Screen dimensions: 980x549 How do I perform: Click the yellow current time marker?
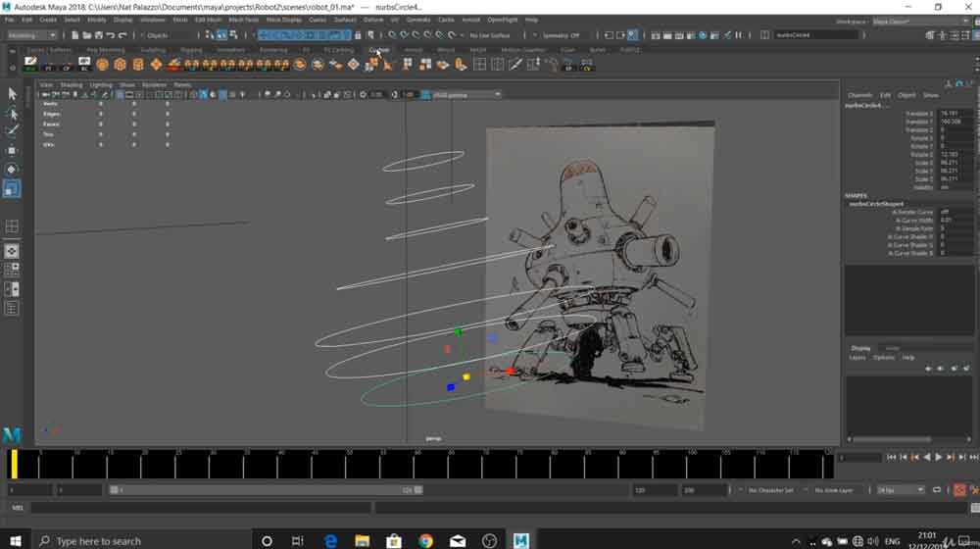[15, 464]
